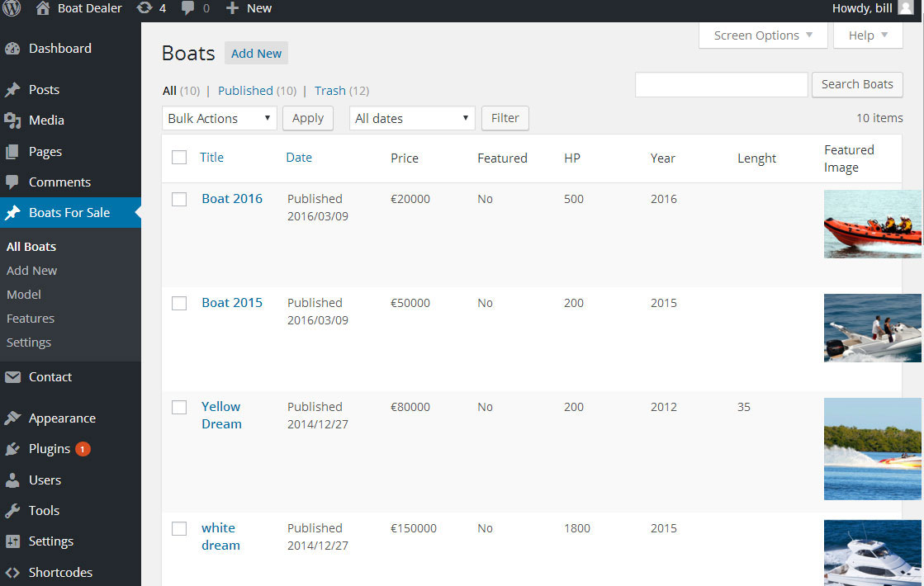Viewport: 924px width, 586px height.
Task: Click the + New shortcut in the toolbar
Action: 248,9
